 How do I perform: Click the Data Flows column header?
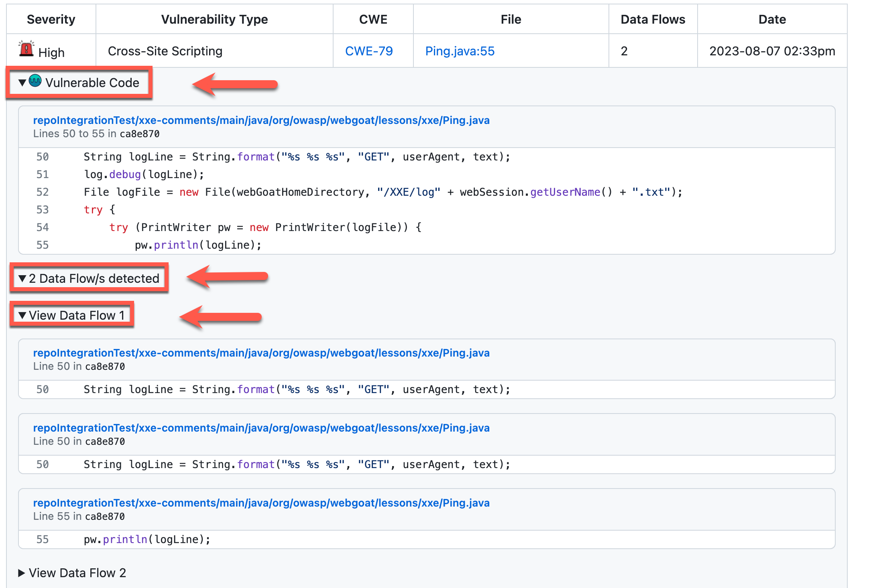tap(653, 19)
